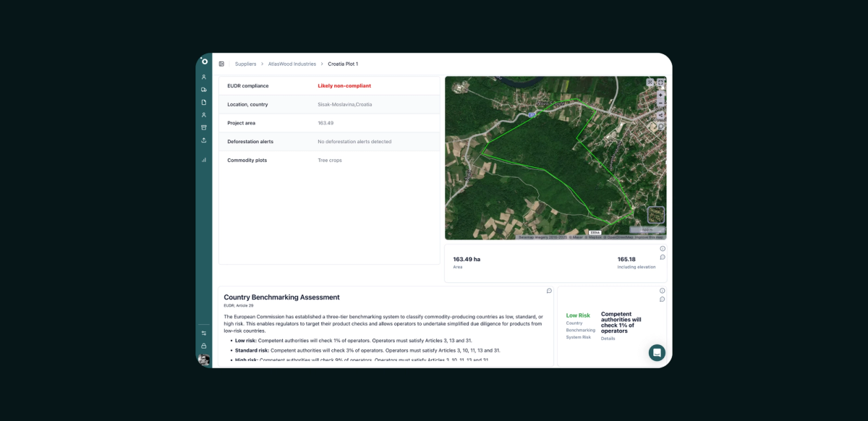Image resolution: width=868 pixels, height=421 pixels.
Task: Click the lock icon in sidebar
Action: (204, 346)
